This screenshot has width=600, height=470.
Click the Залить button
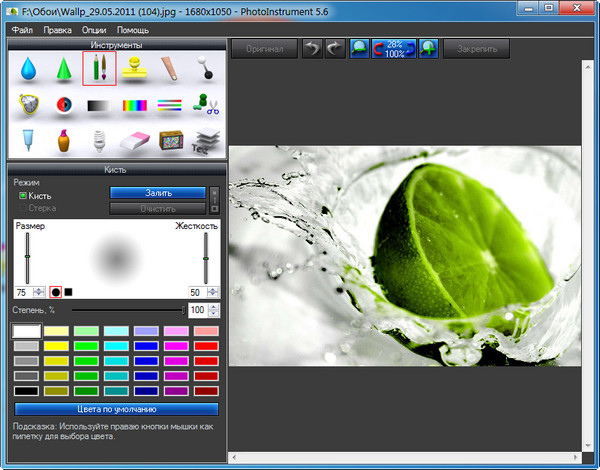pyautogui.click(x=157, y=192)
